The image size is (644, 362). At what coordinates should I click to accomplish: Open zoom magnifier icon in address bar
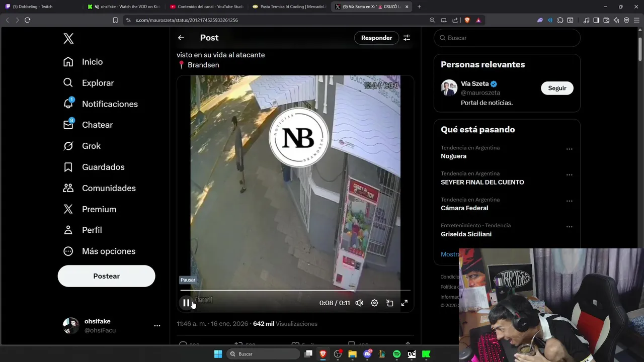point(432,20)
